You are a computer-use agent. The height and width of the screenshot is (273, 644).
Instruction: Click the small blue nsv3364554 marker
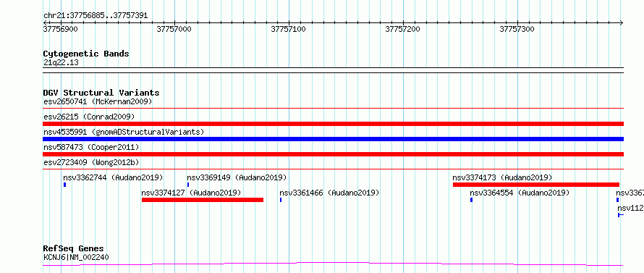click(471, 200)
